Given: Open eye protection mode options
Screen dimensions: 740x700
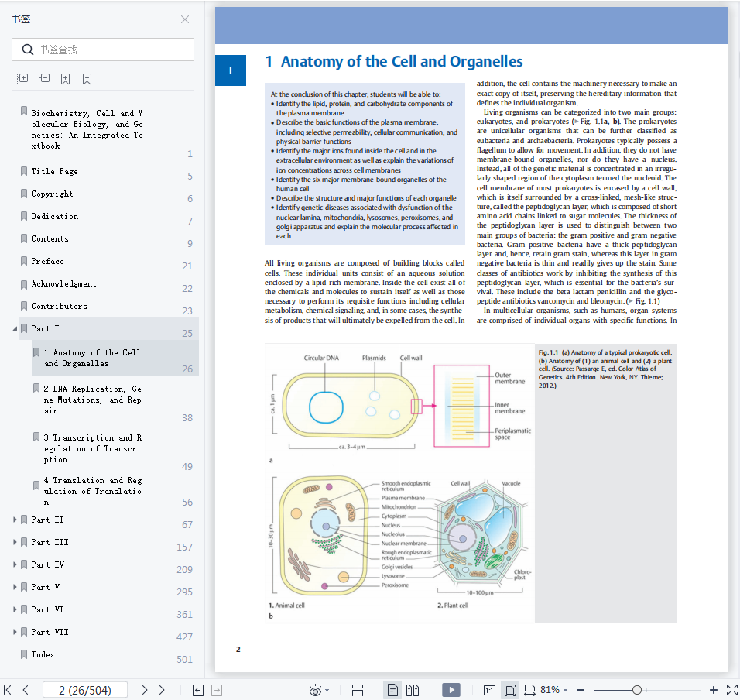Looking at the screenshot, I should coord(319,690).
